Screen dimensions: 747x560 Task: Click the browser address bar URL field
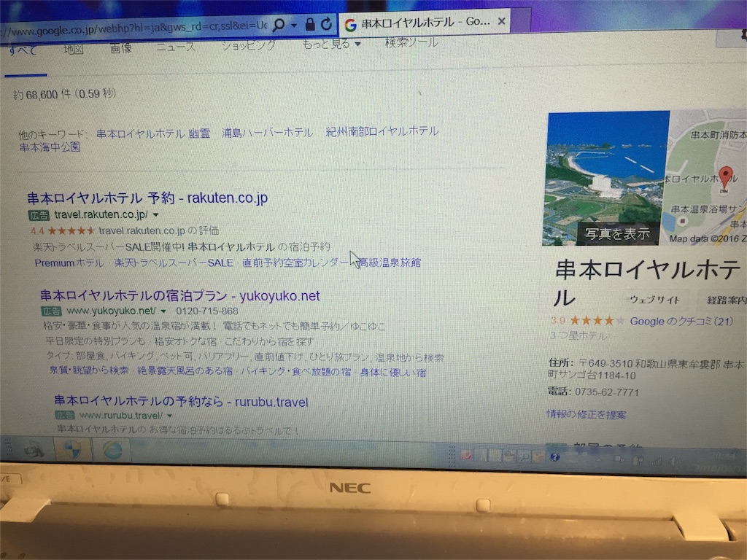134,28
